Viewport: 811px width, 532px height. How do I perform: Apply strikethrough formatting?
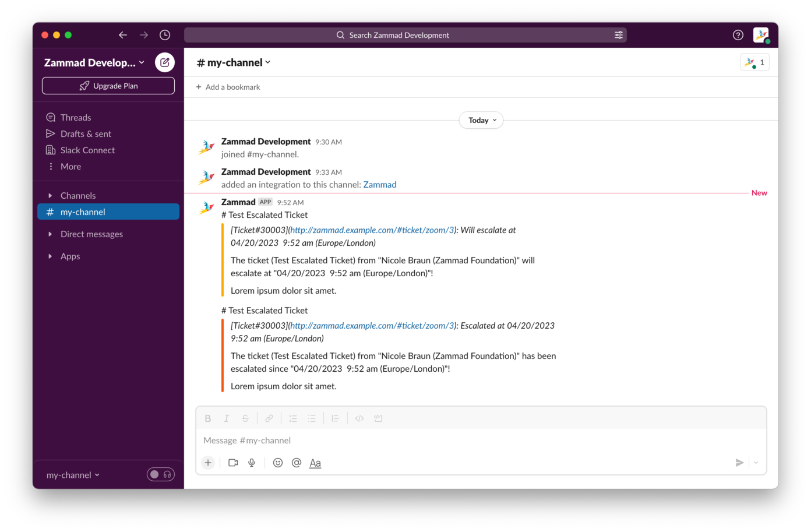coord(245,418)
